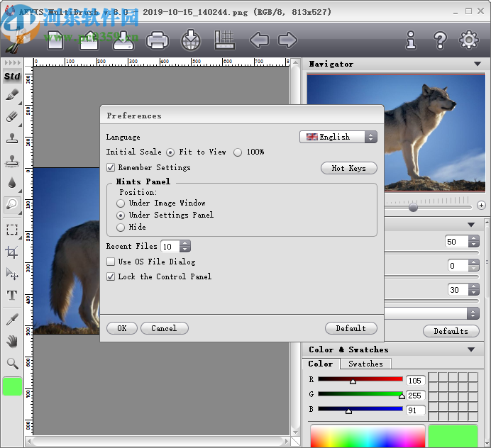
Task: Click the Redo right arrow
Action: click(x=287, y=40)
